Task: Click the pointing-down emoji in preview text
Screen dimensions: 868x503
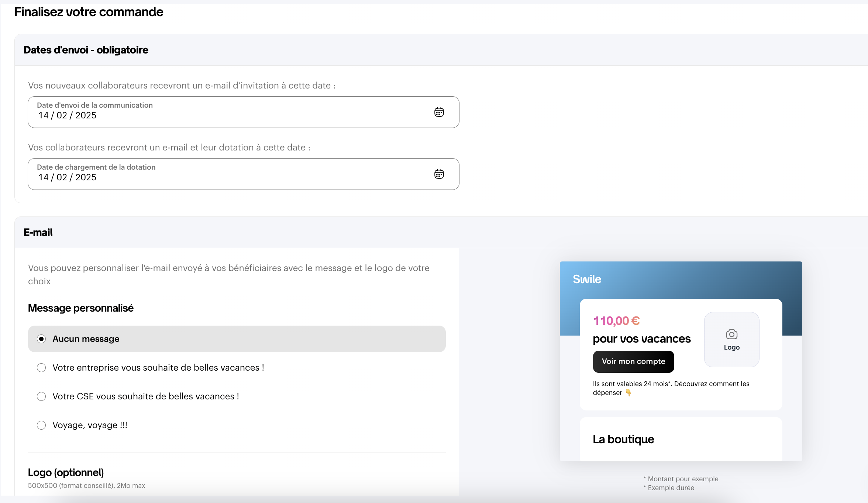Action: [x=628, y=393]
